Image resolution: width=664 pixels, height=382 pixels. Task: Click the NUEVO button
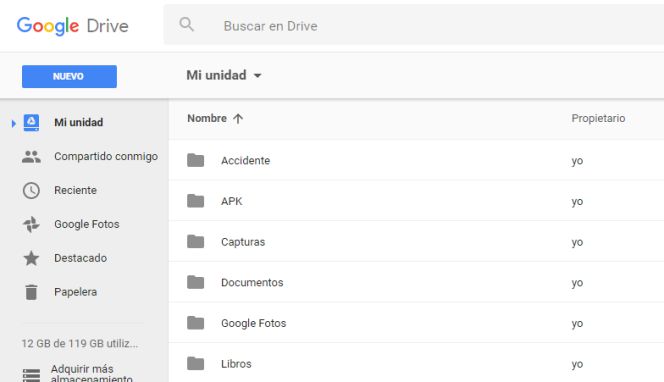tap(69, 77)
